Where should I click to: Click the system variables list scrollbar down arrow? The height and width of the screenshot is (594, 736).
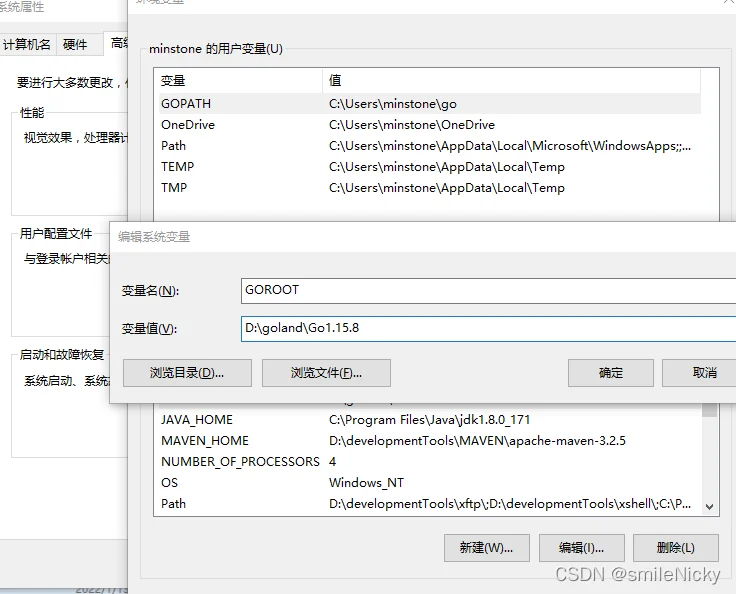click(710, 507)
